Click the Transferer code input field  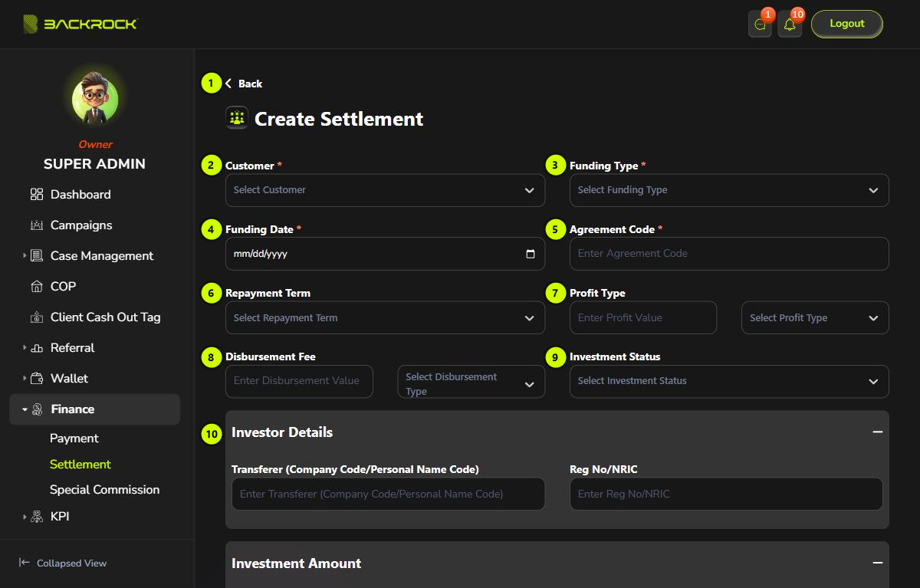(388, 494)
